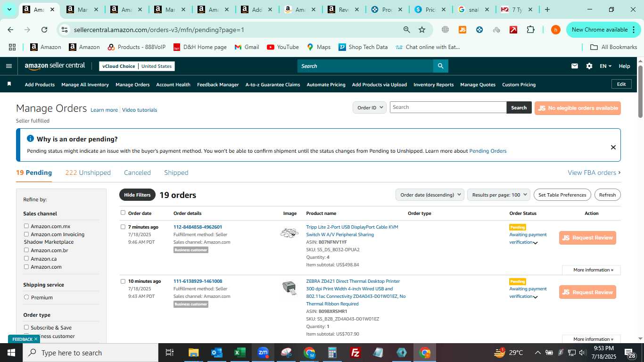Click the zoom magnifier icon in address bar
This screenshot has height=362, width=644.
406,30
